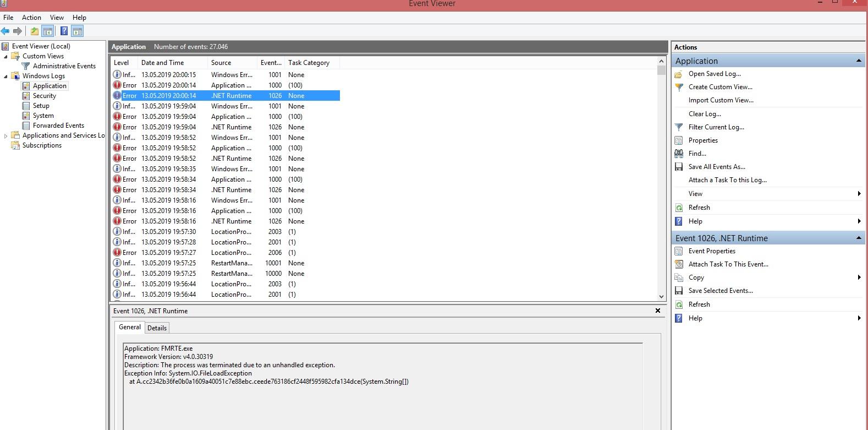Select RestartMana event with ID 10001
Image resolution: width=868 pixels, height=430 pixels.
(226, 263)
